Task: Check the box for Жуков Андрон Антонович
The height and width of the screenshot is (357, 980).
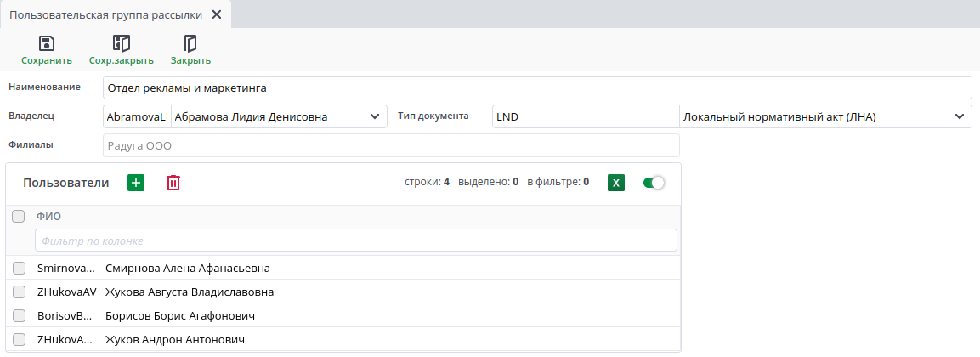Action: 19,340
